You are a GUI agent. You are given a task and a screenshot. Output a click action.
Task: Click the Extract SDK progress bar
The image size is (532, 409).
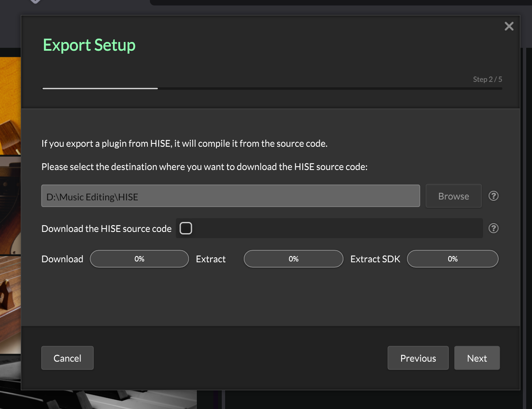click(452, 259)
